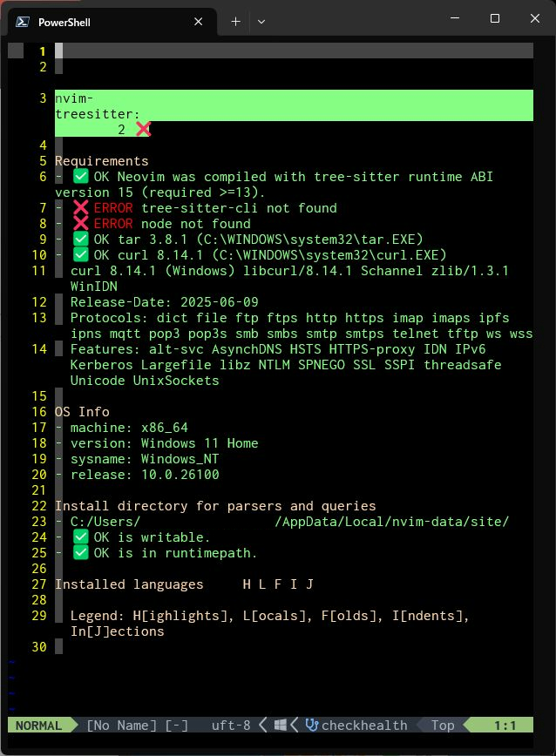Select the PowerShell tab title
Viewport: 556px width, 756px height.
pos(64,22)
